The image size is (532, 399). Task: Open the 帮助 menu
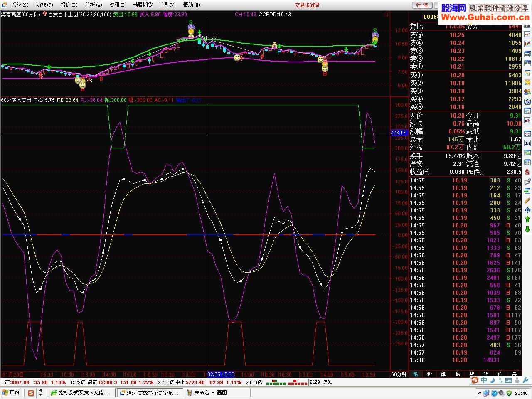pos(191,5)
